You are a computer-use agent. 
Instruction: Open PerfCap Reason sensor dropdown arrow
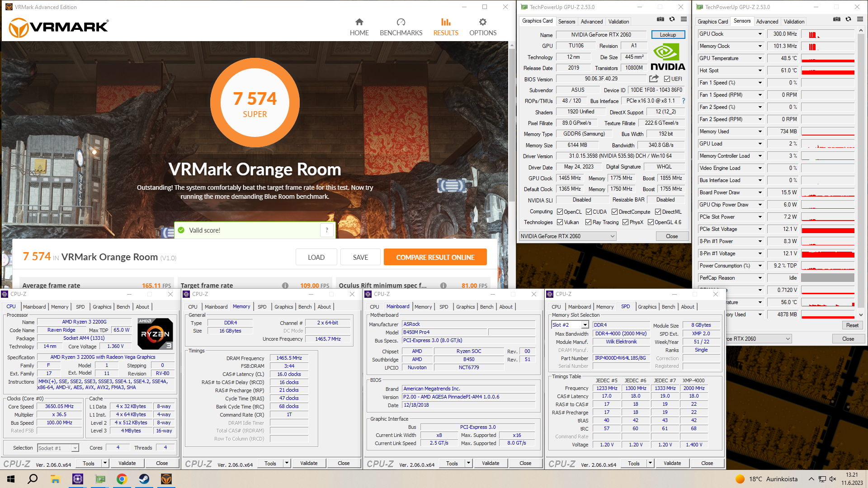tap(760, 278)
